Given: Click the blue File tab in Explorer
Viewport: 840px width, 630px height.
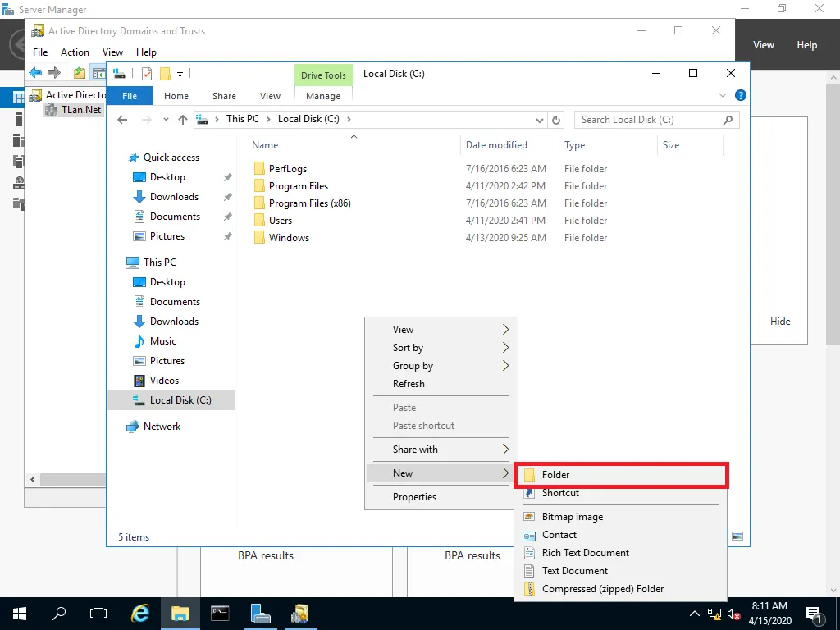Looking at the screenshot, I should click(x=130, y=96).
